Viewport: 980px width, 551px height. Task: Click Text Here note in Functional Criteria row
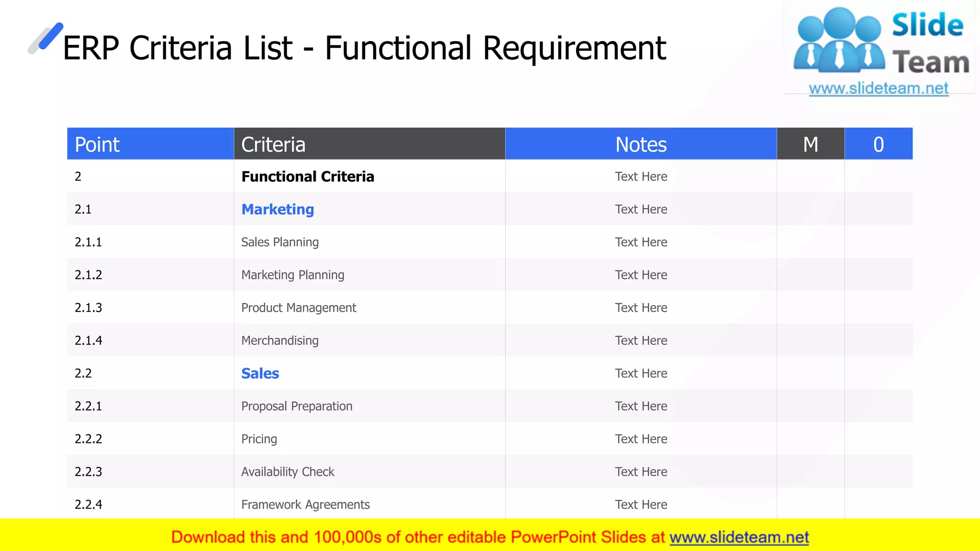pos(641,176)
